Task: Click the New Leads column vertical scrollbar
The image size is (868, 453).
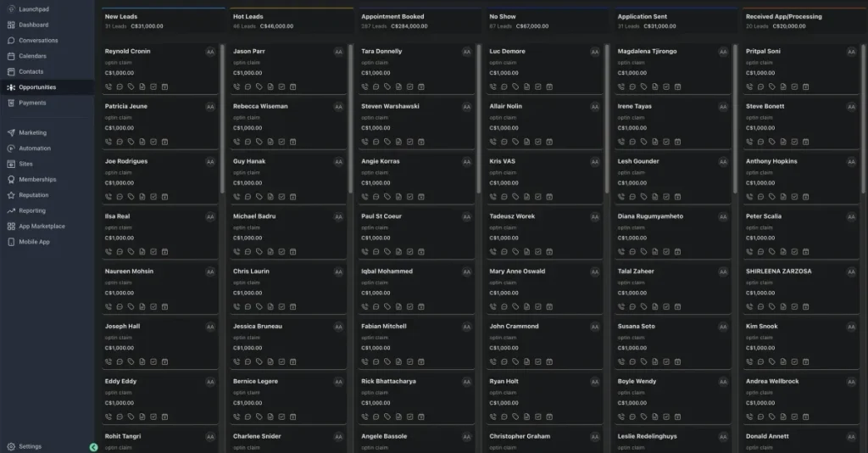Action: click(x=222, y=119)
